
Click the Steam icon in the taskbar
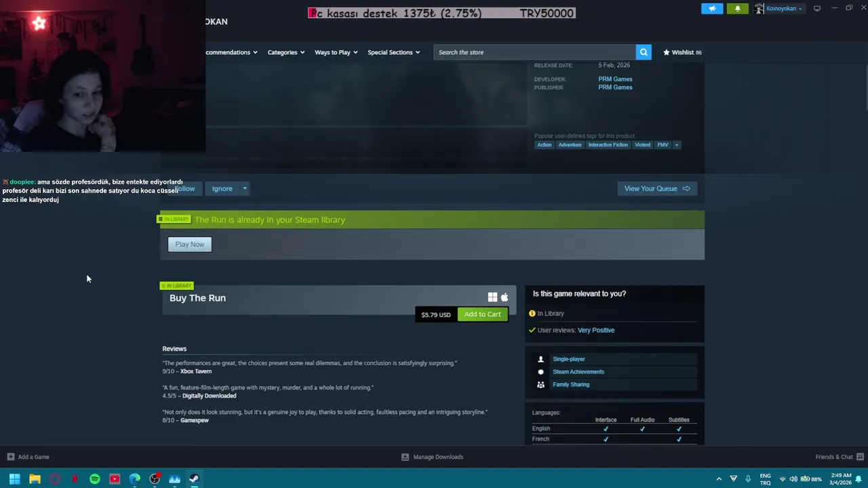coord(194,479)
